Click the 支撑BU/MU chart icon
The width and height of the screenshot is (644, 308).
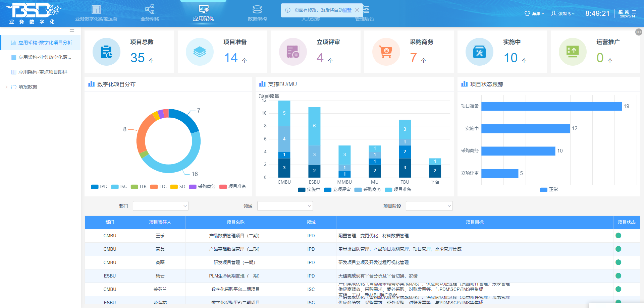pyautogui.click(x=262, y=84)
